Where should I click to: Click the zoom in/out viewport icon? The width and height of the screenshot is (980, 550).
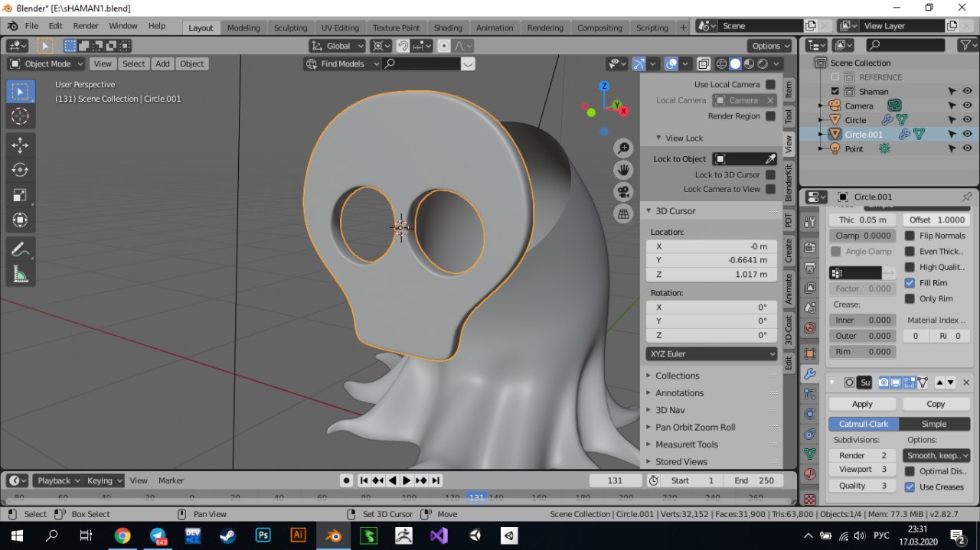point(624,148)
